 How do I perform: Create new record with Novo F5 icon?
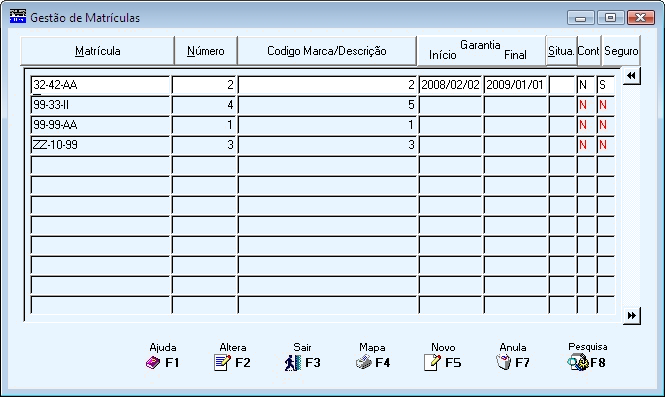(x=432, y=363)
